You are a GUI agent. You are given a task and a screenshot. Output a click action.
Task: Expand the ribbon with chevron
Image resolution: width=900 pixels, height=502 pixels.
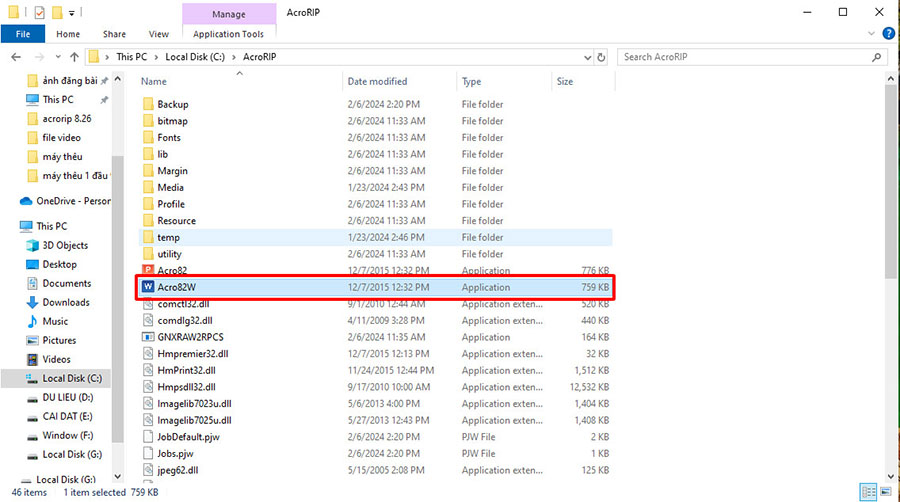tap(871, 34)
